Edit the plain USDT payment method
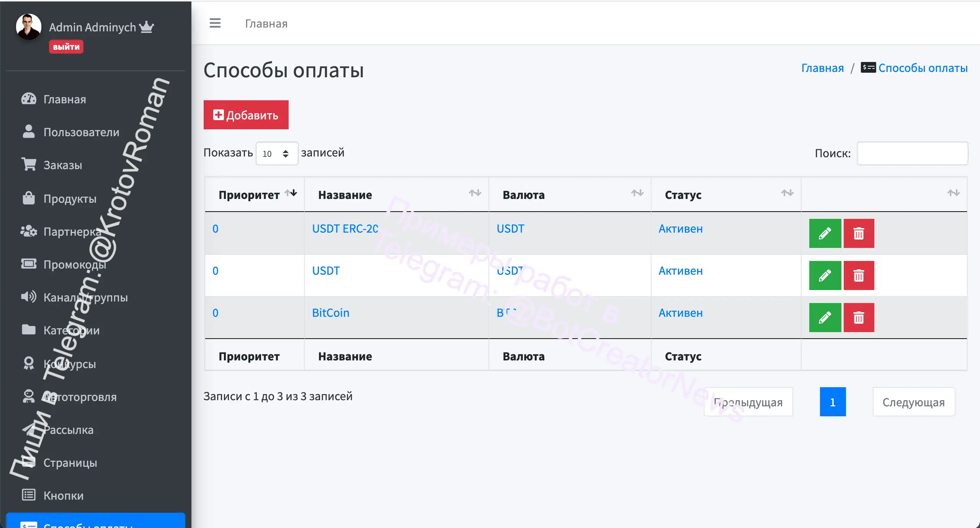The image size is (980, 528). (x=825, y=275)
